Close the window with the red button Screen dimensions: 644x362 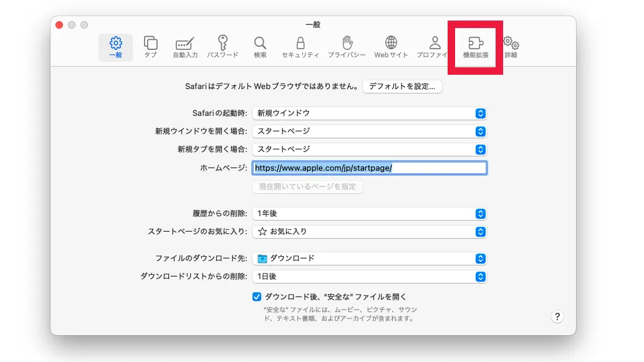(59, 25)
